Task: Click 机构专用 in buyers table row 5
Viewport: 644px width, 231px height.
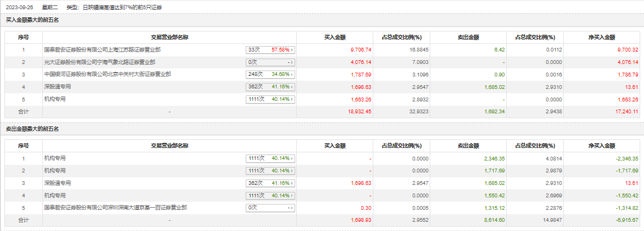Action: click(55, 99)
